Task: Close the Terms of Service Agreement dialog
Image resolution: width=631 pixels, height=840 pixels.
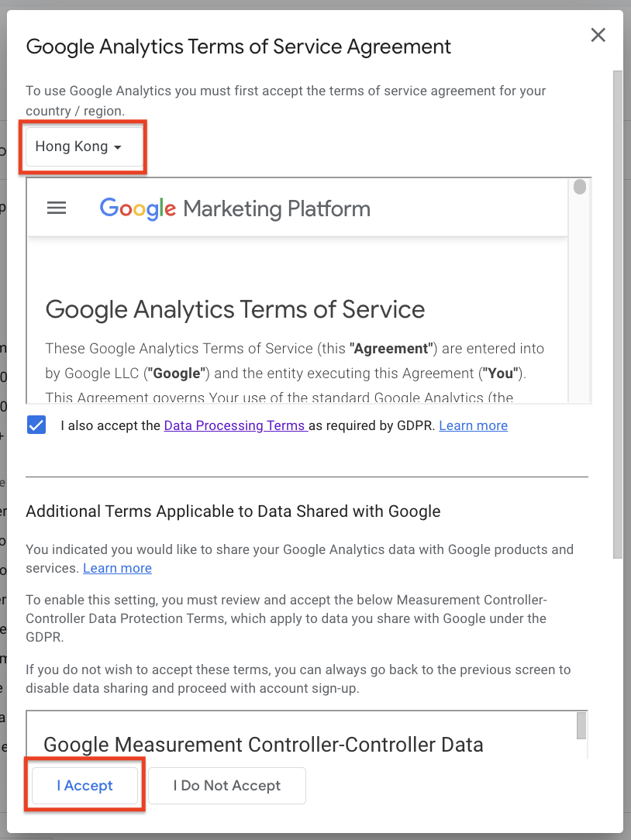Action: [x=598, y=36]
